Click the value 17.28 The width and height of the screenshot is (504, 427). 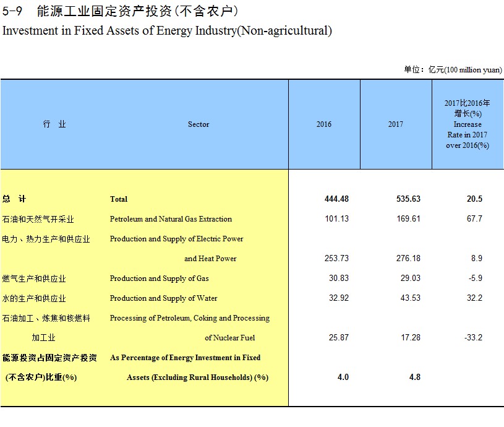click(411, 338)
